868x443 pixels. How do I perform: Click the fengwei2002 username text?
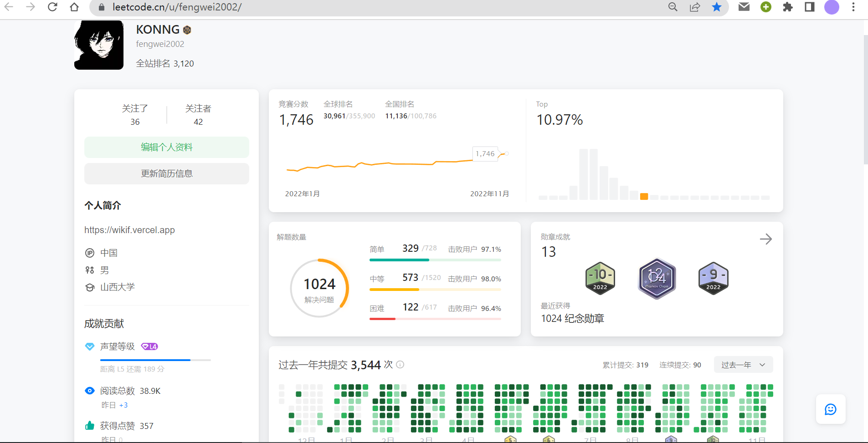point(160,44)
